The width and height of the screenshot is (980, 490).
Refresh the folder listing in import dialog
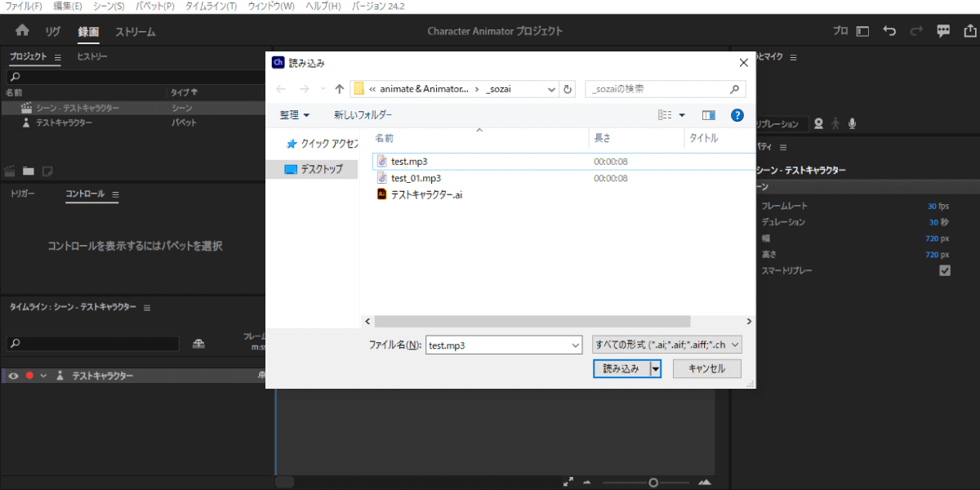[568, 89]
